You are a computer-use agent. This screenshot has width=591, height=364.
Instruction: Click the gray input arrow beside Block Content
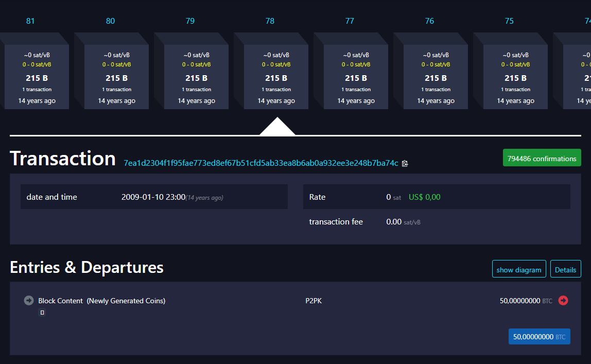[29, 300]
